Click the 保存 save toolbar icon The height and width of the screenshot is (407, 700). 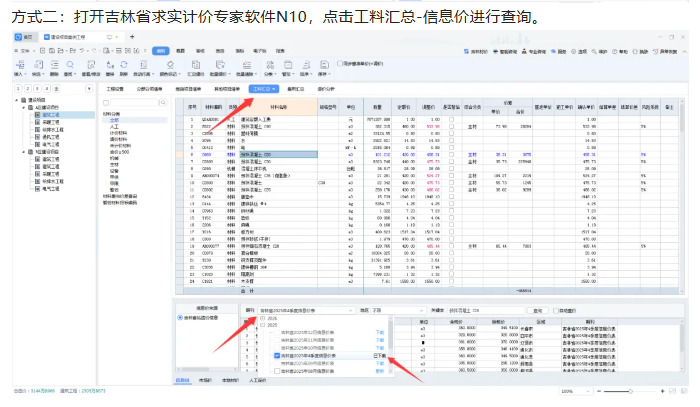tap(325, 65)
